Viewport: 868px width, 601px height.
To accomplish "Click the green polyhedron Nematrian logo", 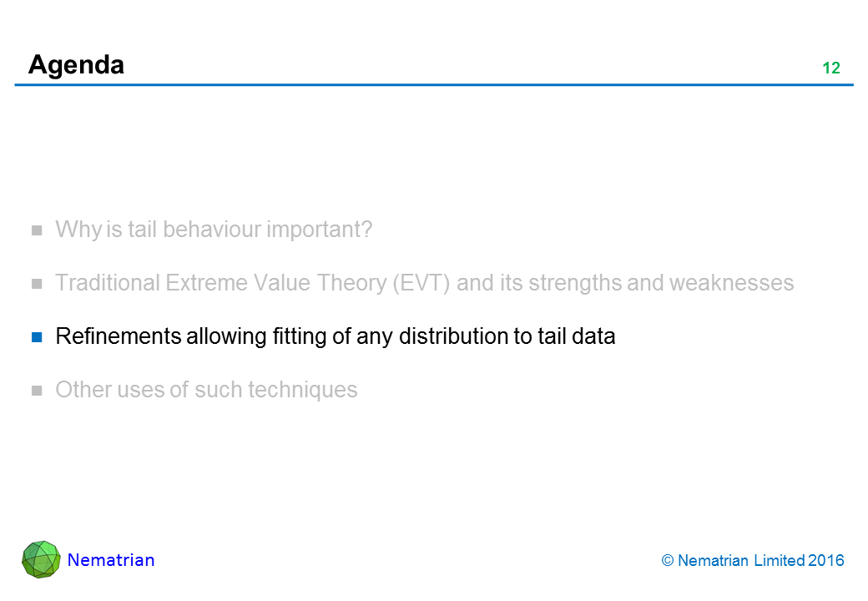I will [41, 559].
